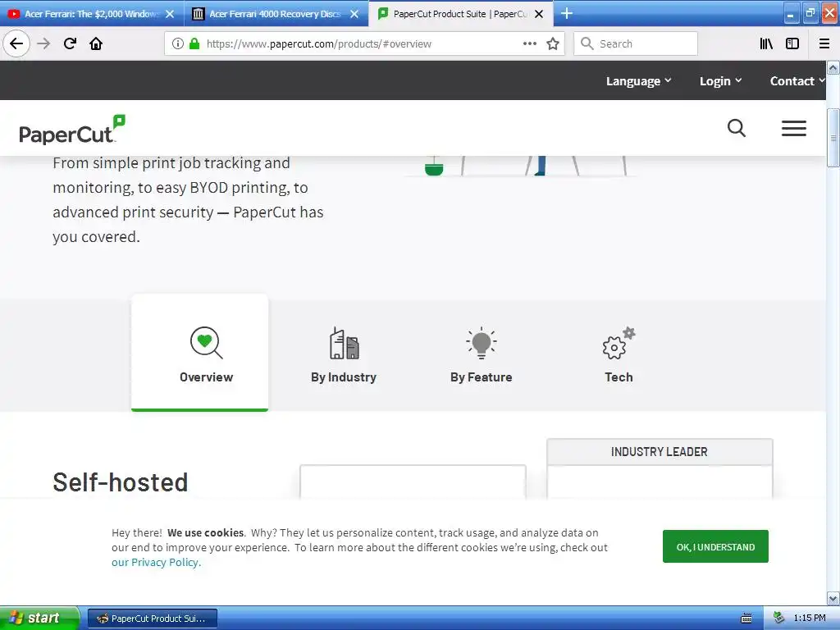Click the page scrollbar up arrow
The width and height of the screenshot is (840, 630).
pos(833,68)
